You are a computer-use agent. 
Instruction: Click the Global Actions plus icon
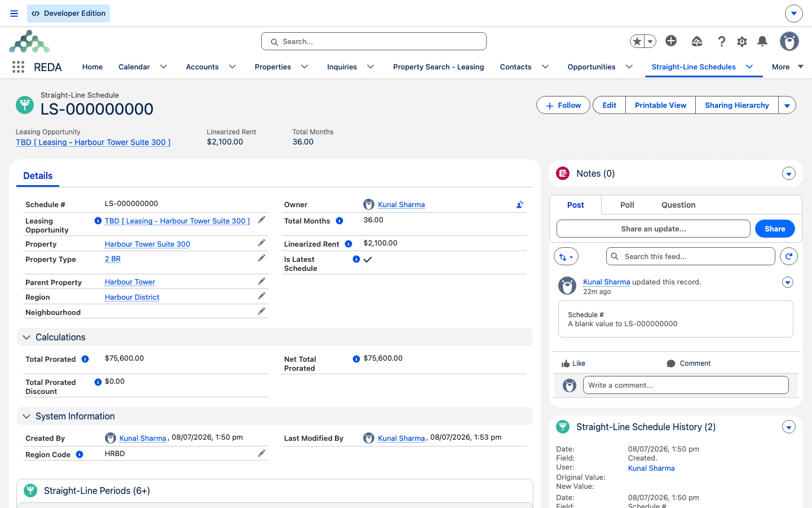[x=671, y=41]
